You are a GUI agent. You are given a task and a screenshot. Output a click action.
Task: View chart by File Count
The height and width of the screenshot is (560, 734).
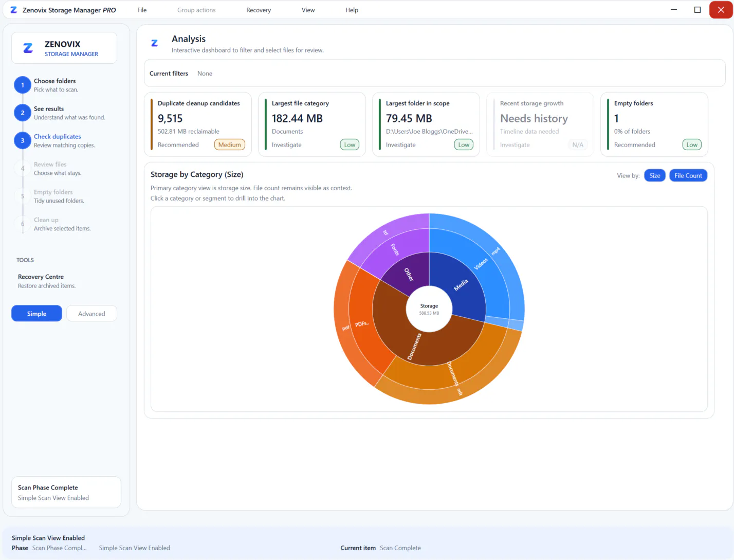pyautogui.click(x=688, y=176)
